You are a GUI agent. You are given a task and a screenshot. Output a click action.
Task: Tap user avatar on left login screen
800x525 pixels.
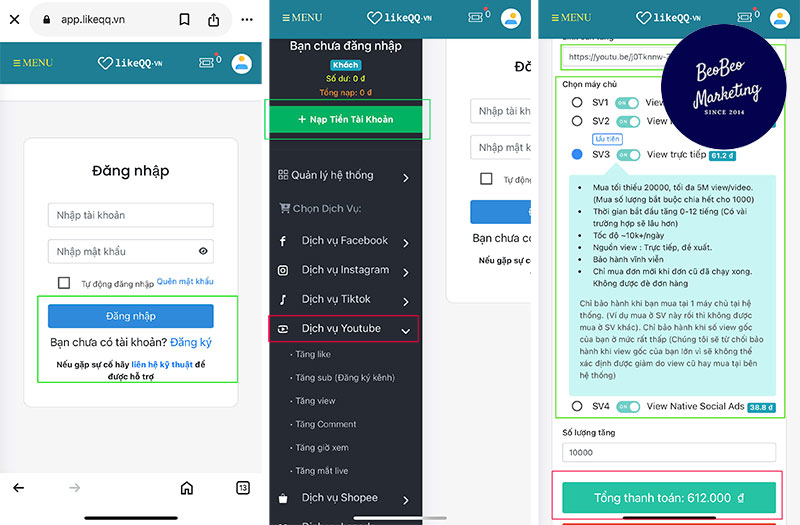[x=241, y=64]
